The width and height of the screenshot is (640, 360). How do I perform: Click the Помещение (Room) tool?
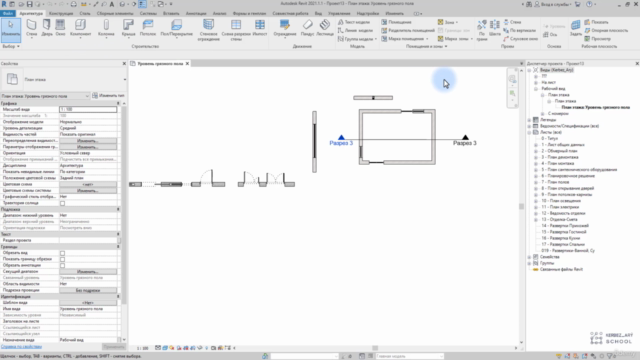(396, 22)
